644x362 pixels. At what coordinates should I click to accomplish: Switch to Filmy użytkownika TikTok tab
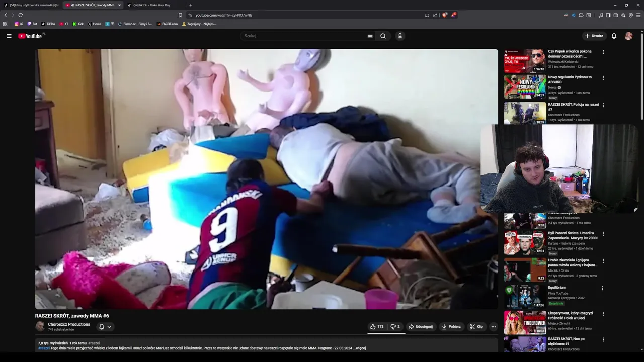pos(31,5)
